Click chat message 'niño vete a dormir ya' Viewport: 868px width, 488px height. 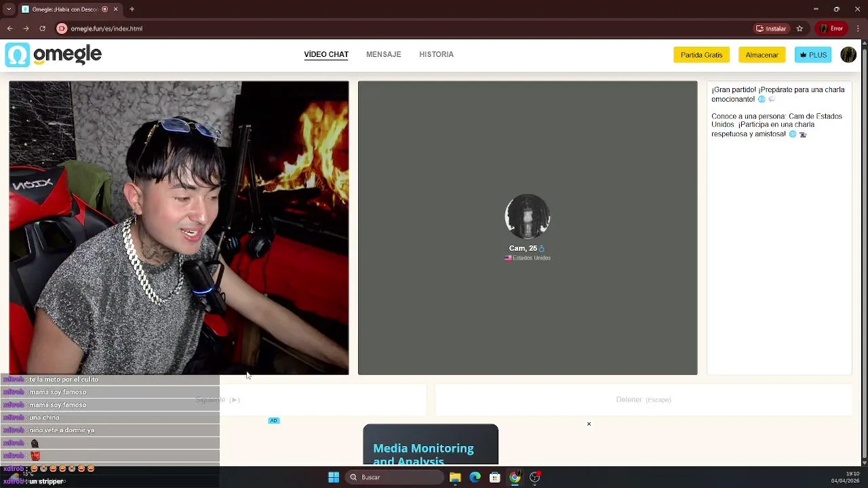coord(62,430)
